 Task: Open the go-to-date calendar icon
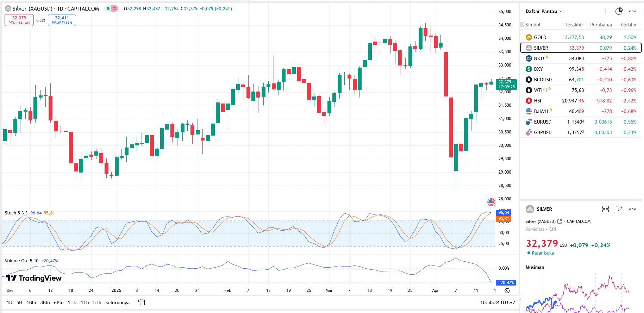click(x=142, y=302)
